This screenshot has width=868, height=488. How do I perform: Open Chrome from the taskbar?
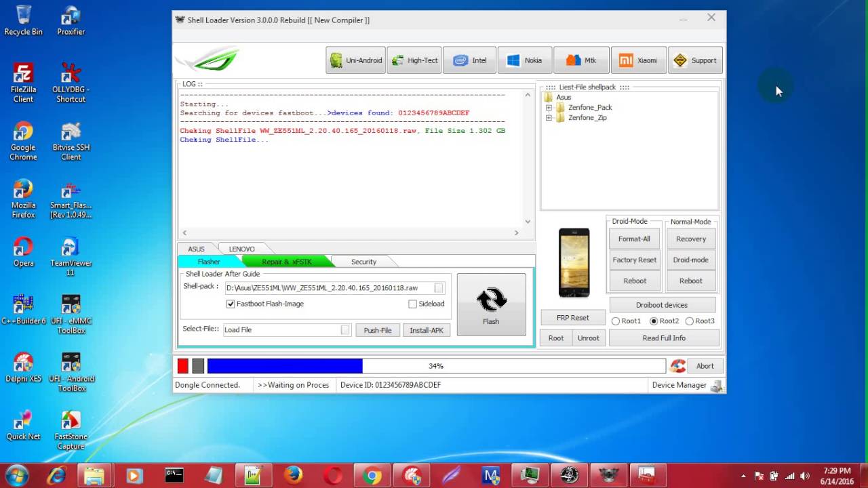372,476
